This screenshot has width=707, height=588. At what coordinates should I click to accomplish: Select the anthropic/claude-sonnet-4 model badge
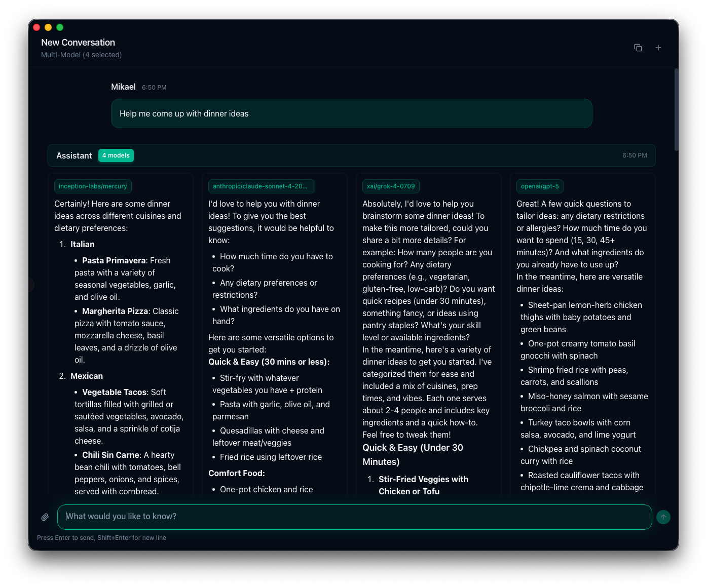(x=262, y=186)
